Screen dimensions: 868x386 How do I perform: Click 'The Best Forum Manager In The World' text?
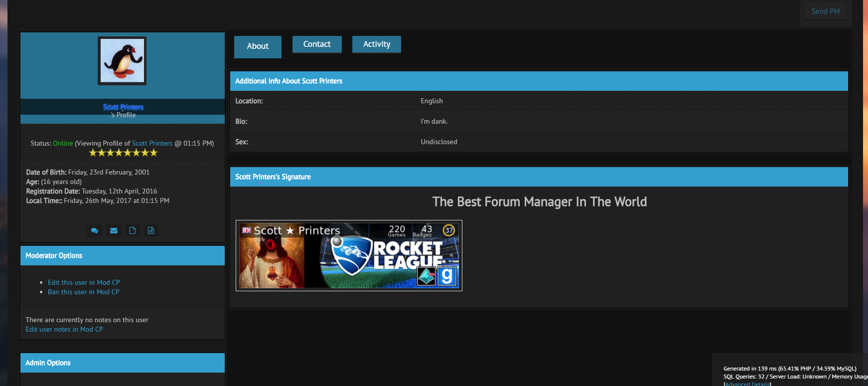[x=540, y=202]
